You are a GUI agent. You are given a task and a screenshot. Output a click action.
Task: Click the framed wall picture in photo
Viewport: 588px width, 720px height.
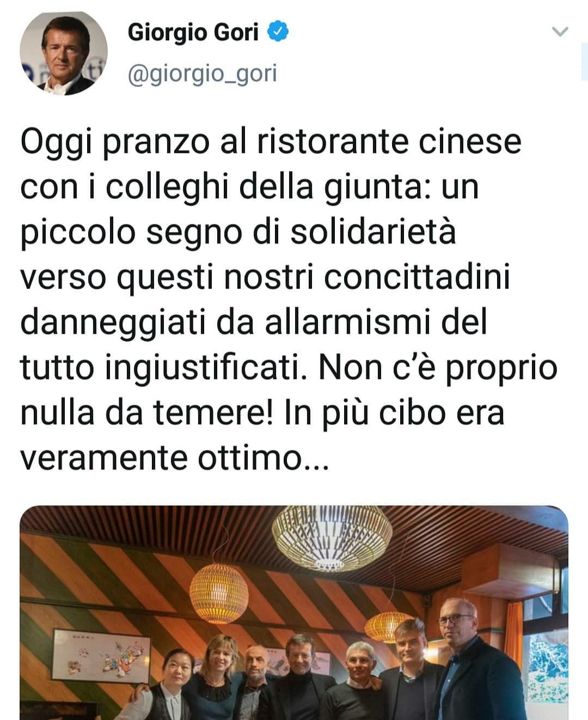[100, 656]
